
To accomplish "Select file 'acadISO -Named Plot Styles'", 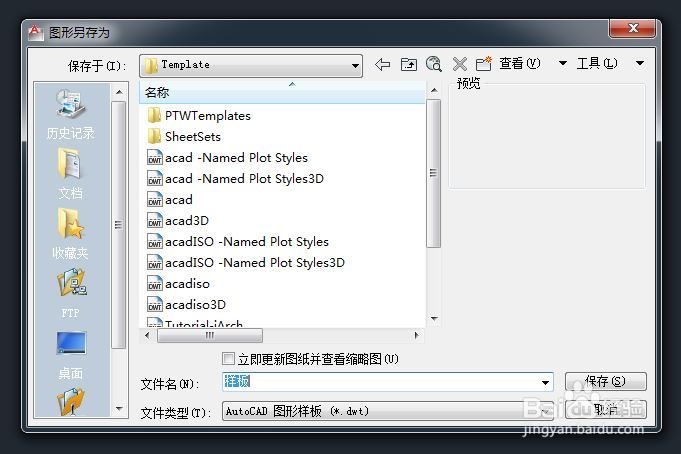I will tap(238, 242).
